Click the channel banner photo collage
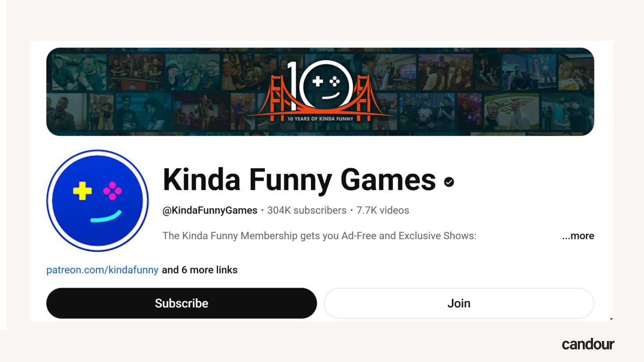The width and height of the screenshot is (644, 362). pos(320,92)
